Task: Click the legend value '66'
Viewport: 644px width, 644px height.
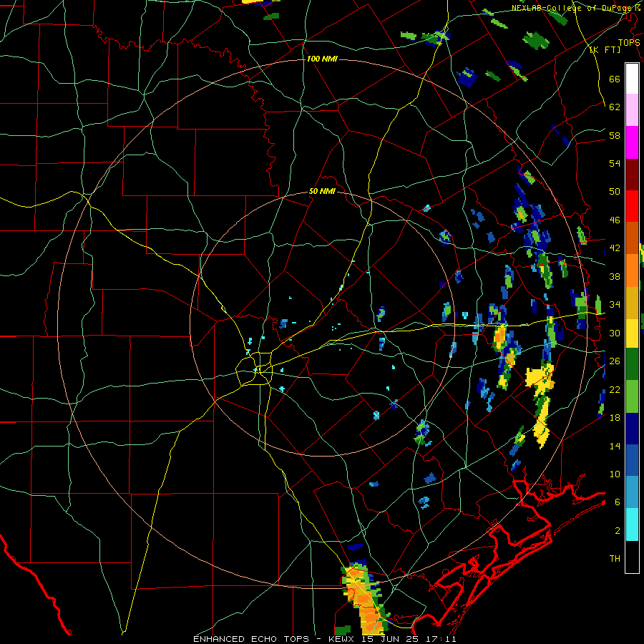Action: coord(615,79)
